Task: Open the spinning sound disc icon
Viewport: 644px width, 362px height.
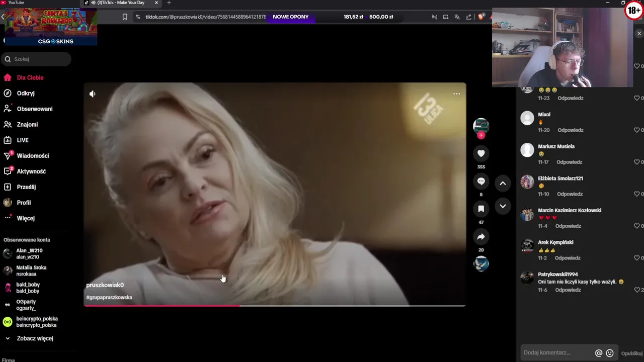Action: click(481, 263)
